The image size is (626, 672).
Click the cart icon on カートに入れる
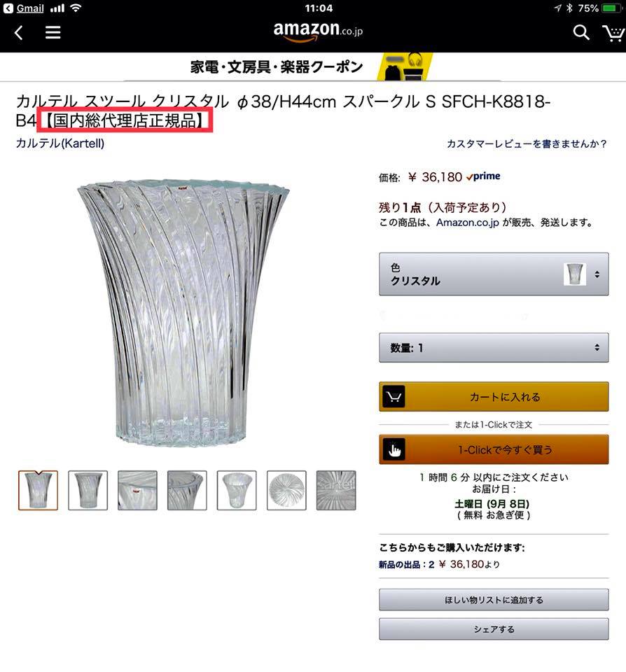[x=394, y=397]
